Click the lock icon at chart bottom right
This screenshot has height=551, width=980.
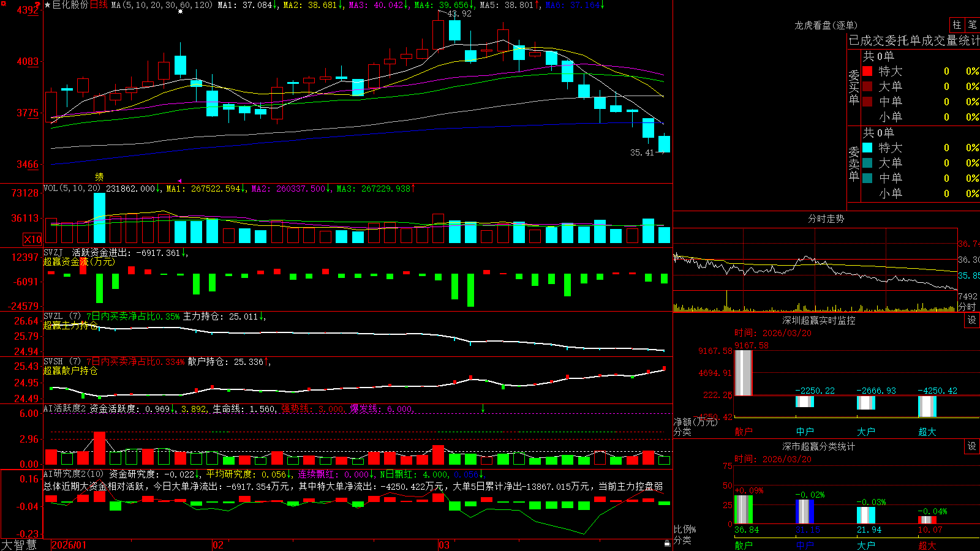[x=667, y=544]
